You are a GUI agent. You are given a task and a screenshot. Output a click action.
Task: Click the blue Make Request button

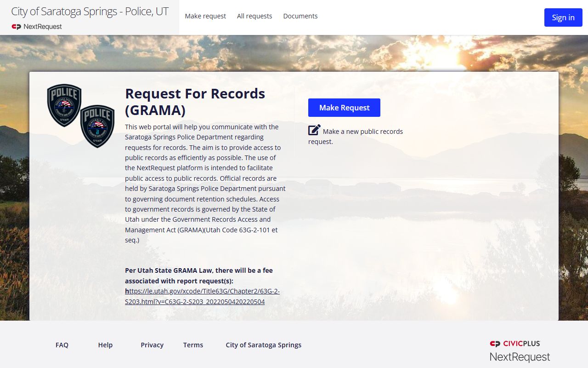[x=344, y=108]
